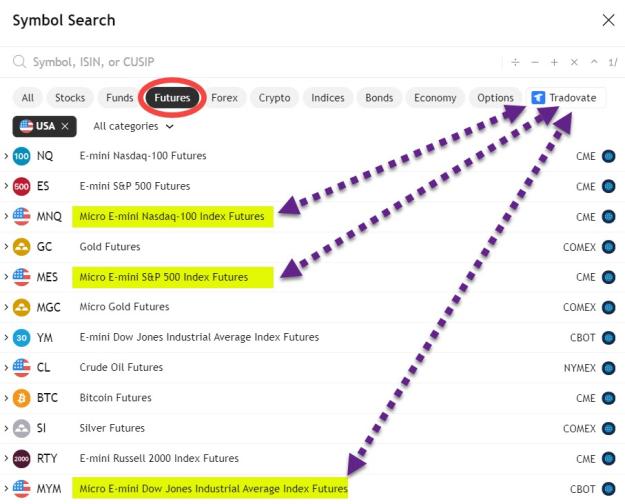Expand the MES contracts row
Image resolution: width=625 pixels, height=504 pixels.
pyautogui.click(x=6, y=277)
